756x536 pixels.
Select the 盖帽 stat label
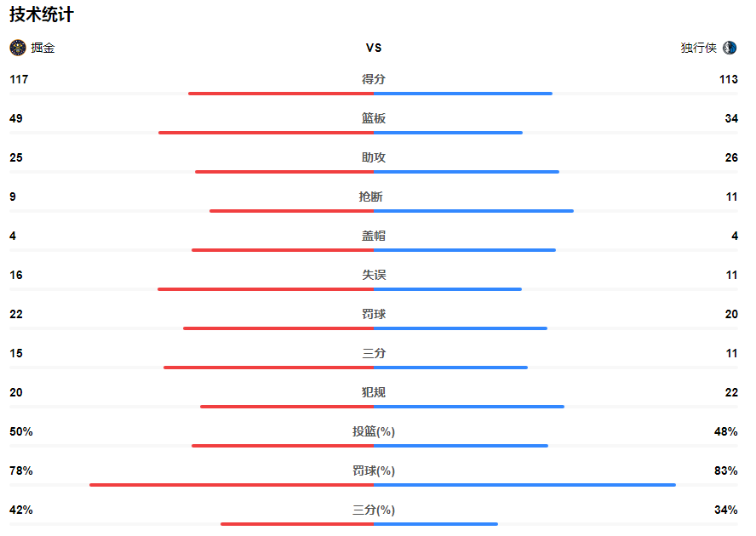pos(374,236)
